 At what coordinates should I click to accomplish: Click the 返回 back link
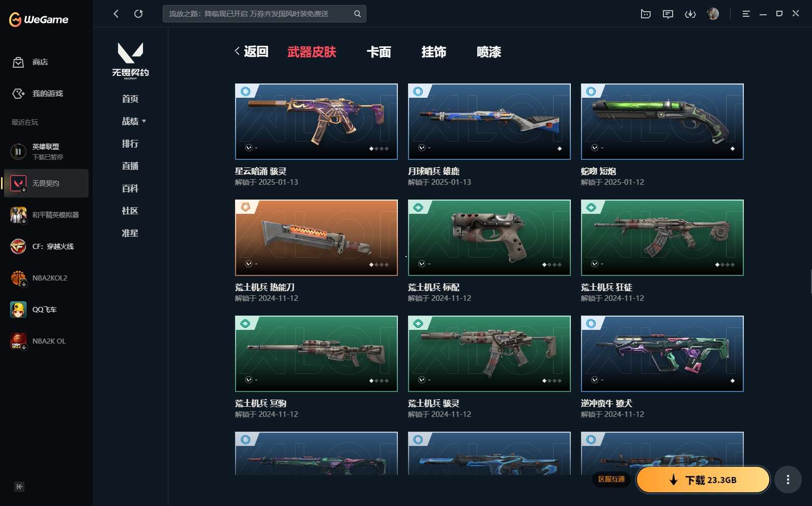(251, 51)
